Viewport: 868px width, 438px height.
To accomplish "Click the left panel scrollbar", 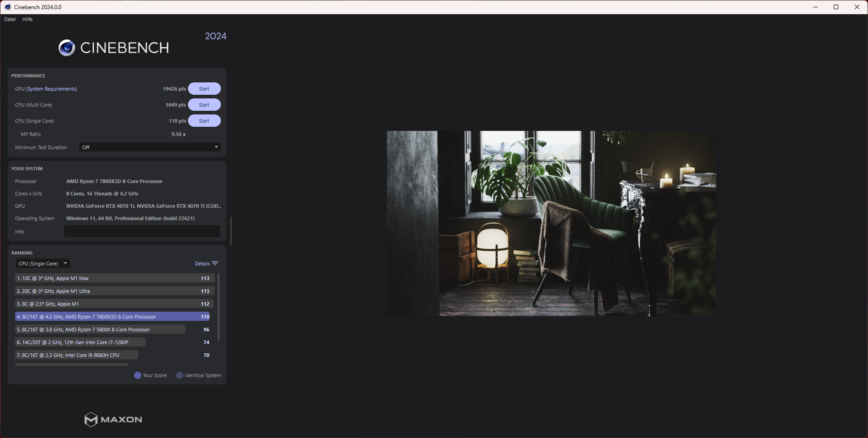I will [231, 231].
